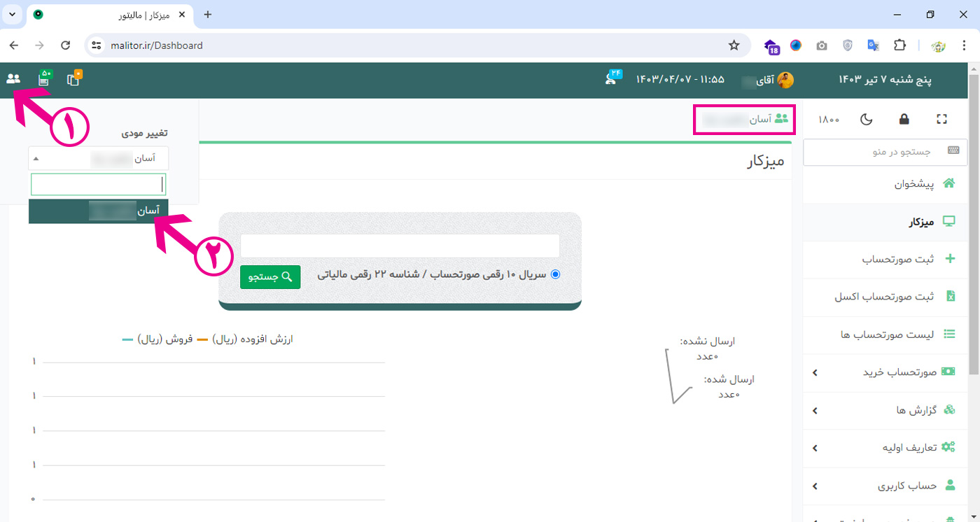
Task: Expand گزارش ها submenu chevron
Action: tap(815, 410)
